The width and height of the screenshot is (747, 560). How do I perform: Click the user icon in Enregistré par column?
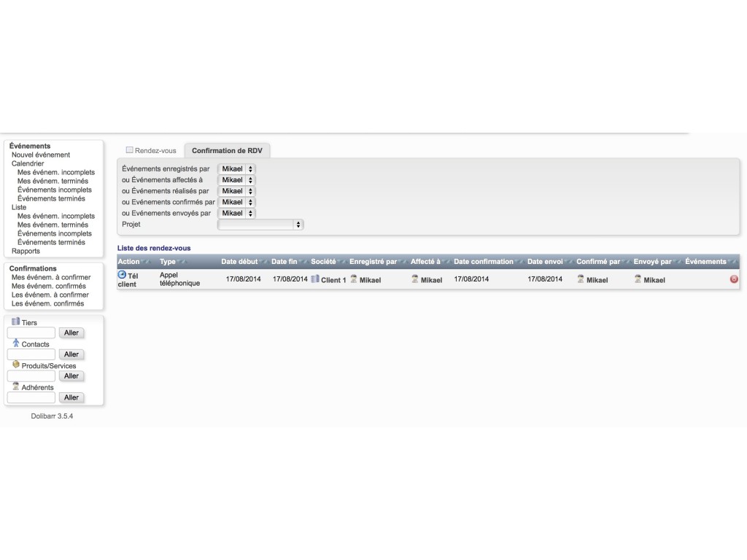(x=354, y=279)
